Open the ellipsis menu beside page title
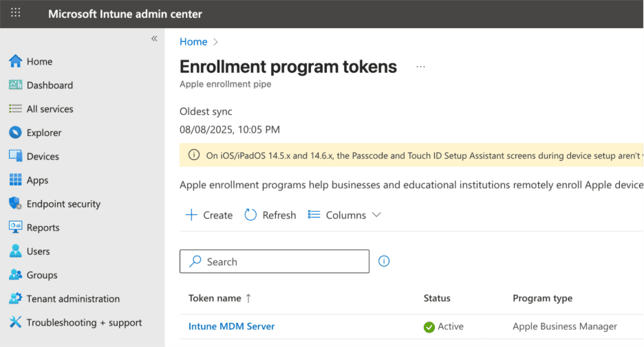The height and width of the screenshot is (347, 644). pyautogui.click(x=421, y=67)
